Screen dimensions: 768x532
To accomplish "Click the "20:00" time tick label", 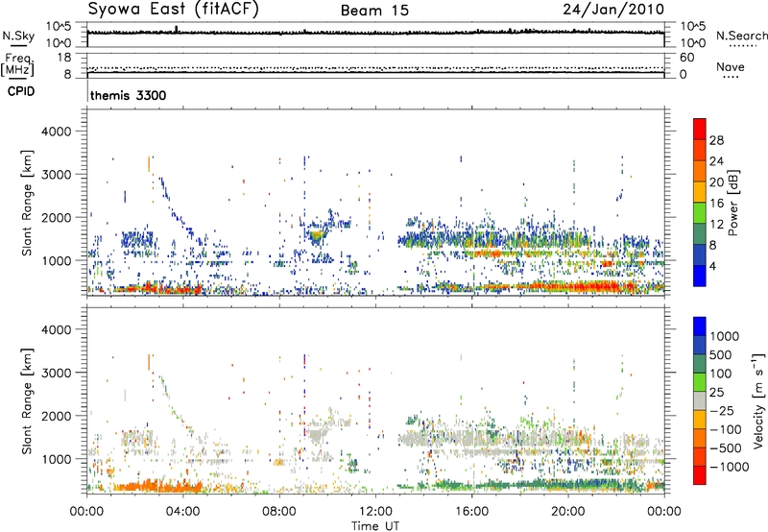I will 567,512.
